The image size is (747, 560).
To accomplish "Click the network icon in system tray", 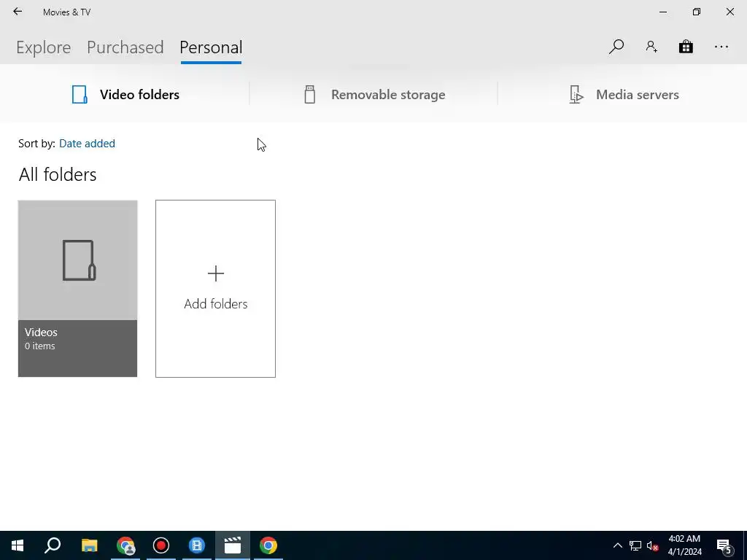I will click(635, 545).
